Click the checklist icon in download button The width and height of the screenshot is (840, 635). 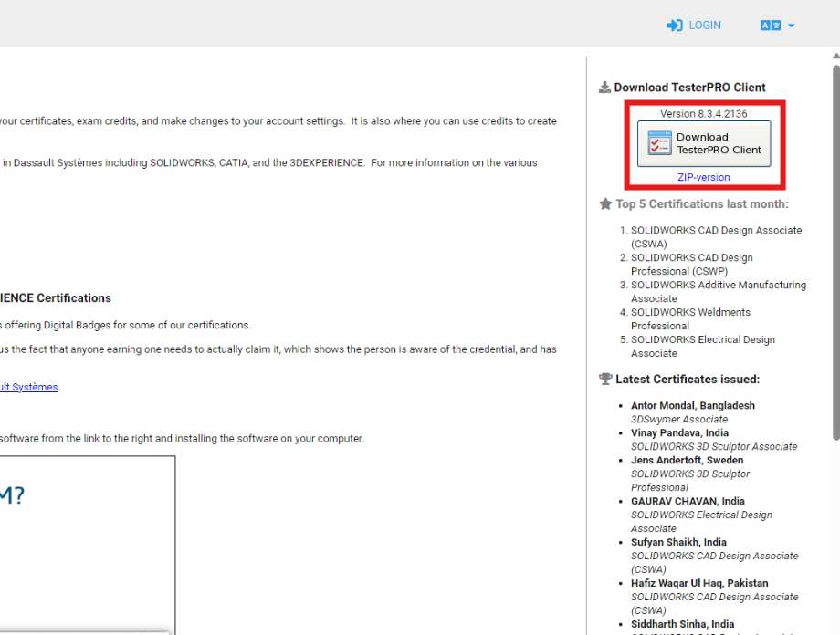click(659, 143)
